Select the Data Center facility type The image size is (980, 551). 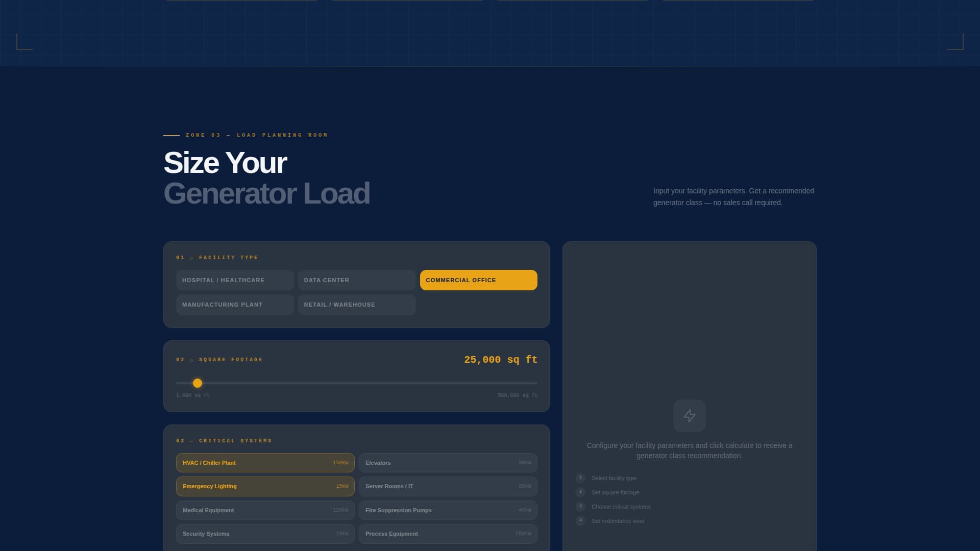(x=356, y=280)
